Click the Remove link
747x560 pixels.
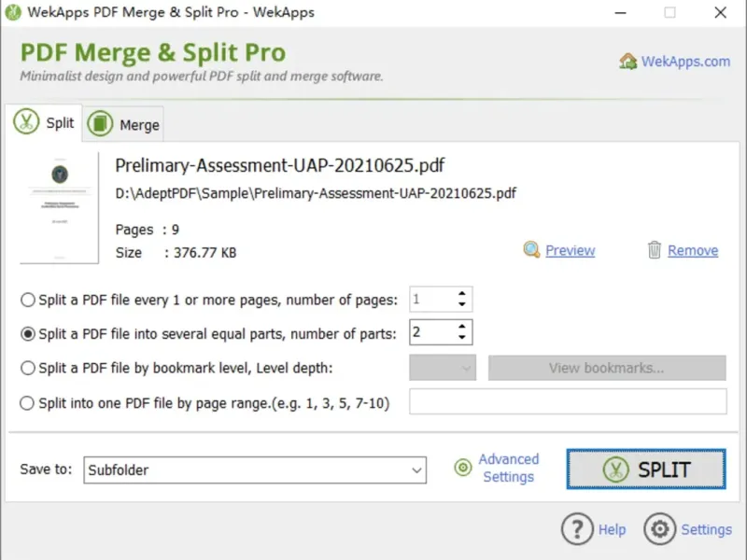pos(692,250)
